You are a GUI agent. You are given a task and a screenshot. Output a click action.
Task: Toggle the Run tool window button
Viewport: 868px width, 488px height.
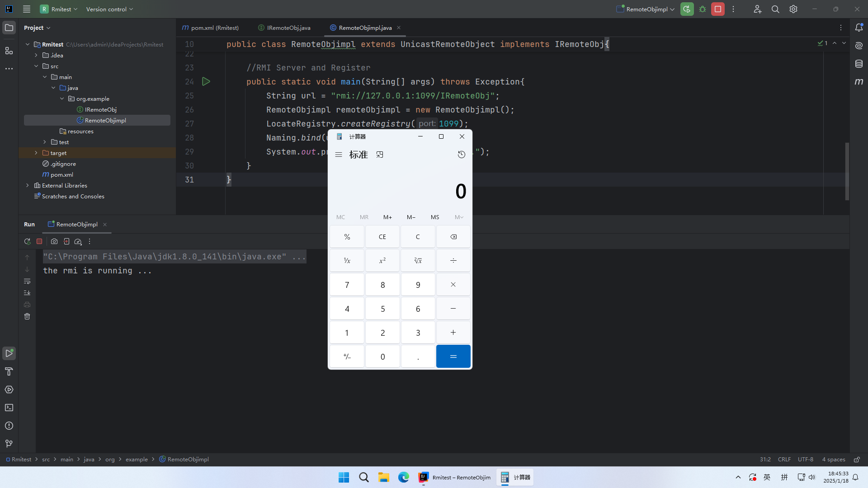pos(9,353)
